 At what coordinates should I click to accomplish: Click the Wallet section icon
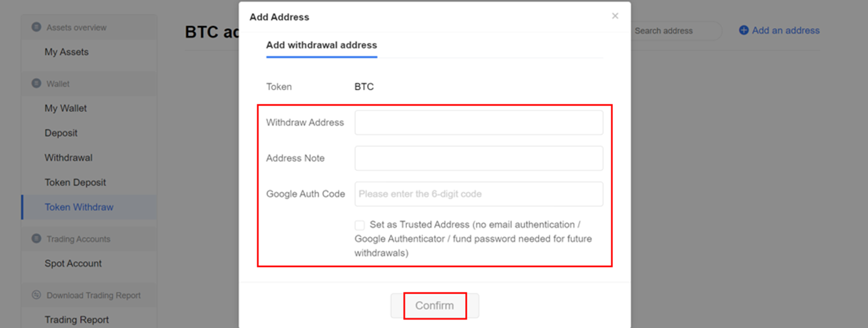pyautogui.click(x=36, y=84)
